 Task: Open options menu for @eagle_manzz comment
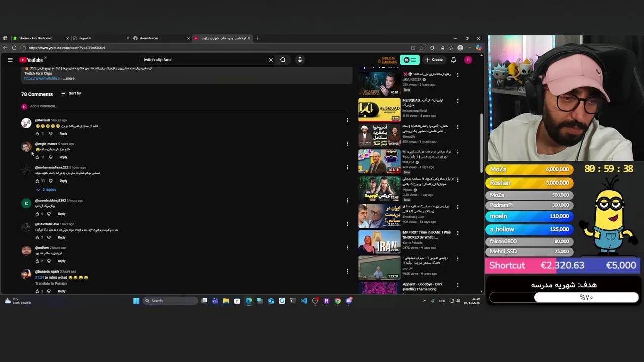pos(347,144)
